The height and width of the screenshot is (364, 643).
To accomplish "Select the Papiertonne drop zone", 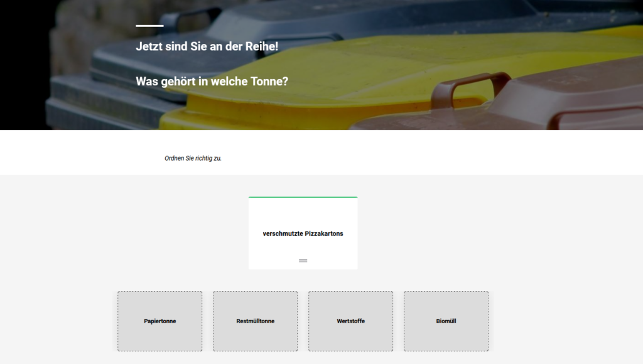I will coord(159,321).
